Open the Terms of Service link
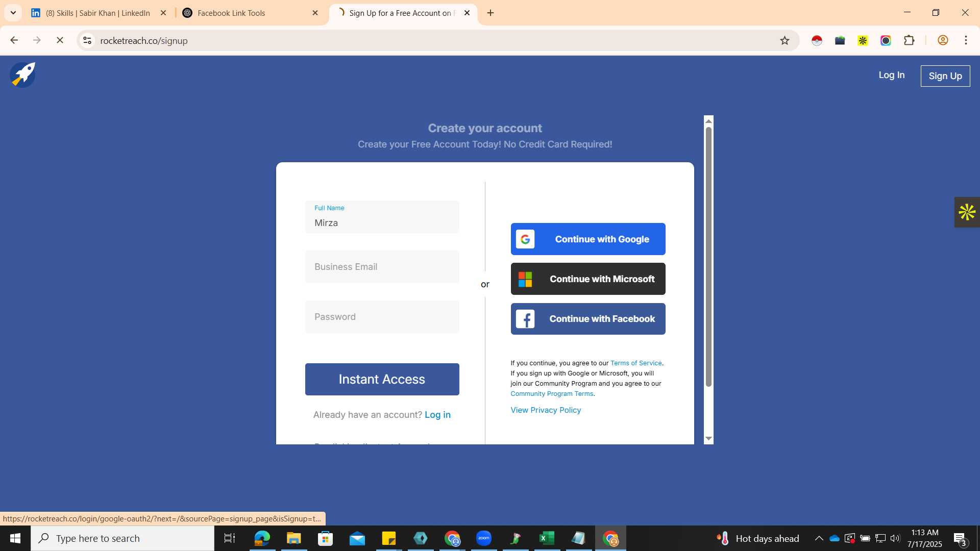This screenshot has width=980, height=551. [x=636, y=363]
